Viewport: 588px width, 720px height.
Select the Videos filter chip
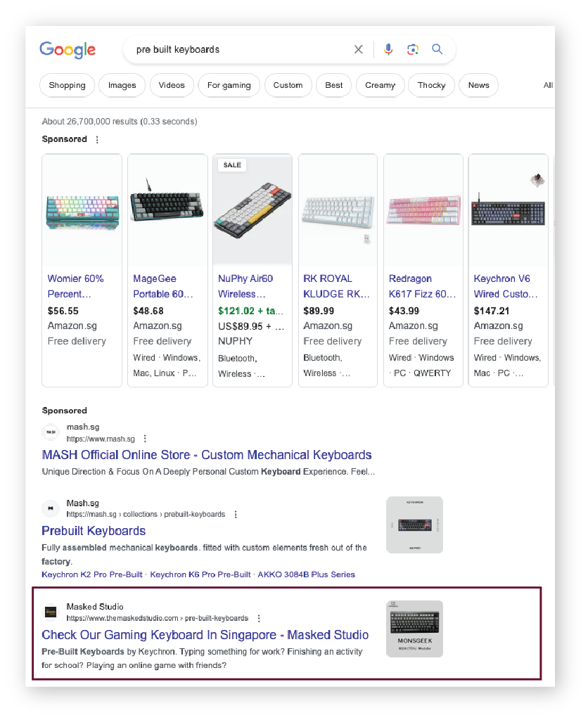pos(172,85)
